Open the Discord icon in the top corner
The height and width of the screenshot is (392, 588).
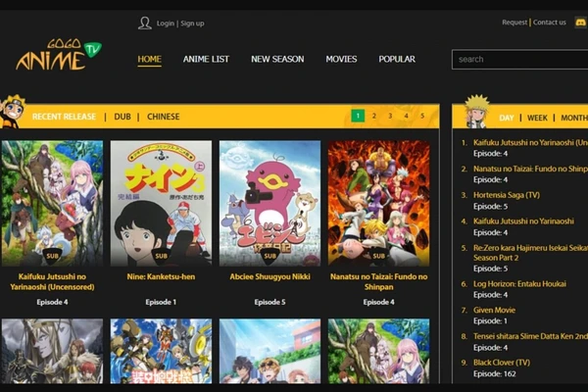581,23
